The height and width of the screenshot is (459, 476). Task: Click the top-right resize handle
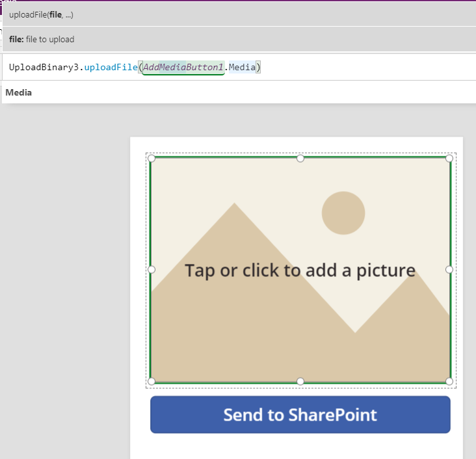449,159
